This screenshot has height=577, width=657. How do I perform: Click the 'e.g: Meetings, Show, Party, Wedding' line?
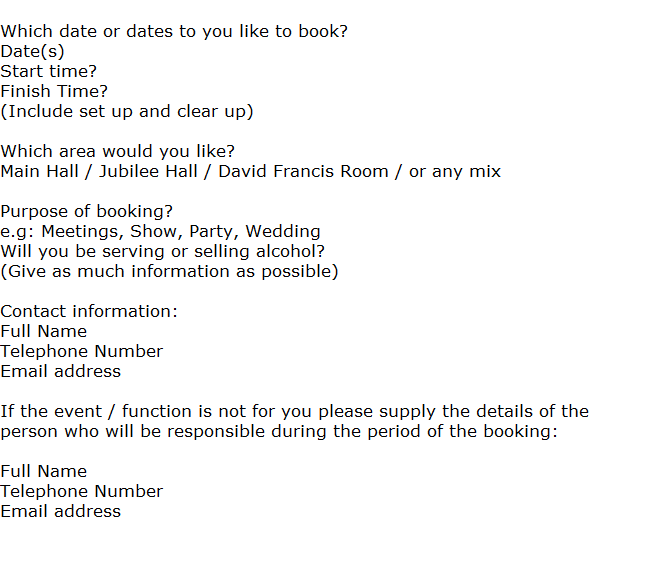tap(160, 232)
